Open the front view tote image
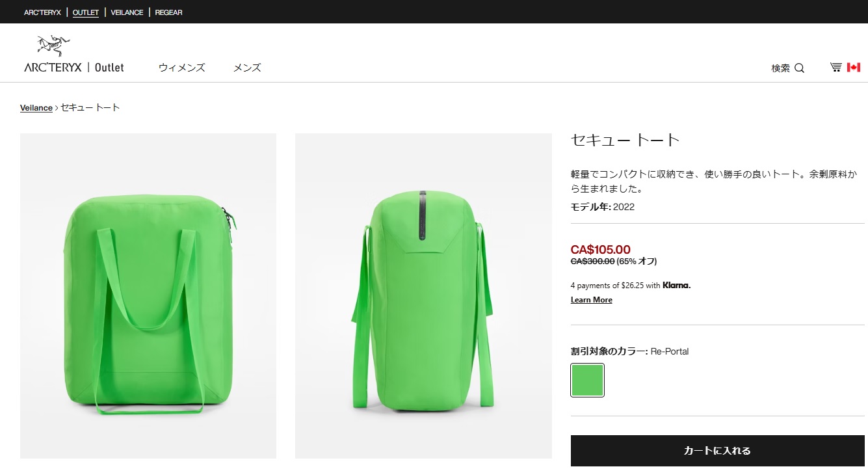 [148, 295]
